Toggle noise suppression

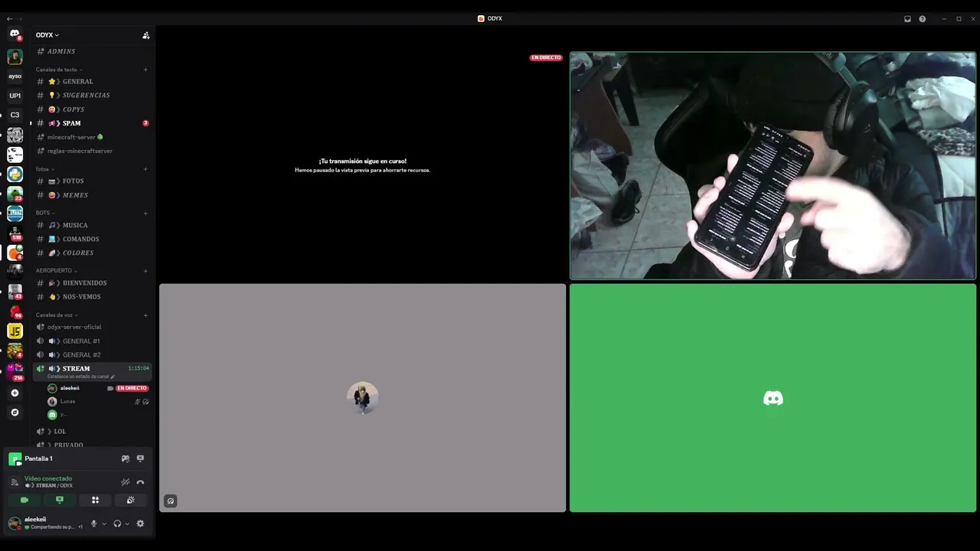point(126,482)
